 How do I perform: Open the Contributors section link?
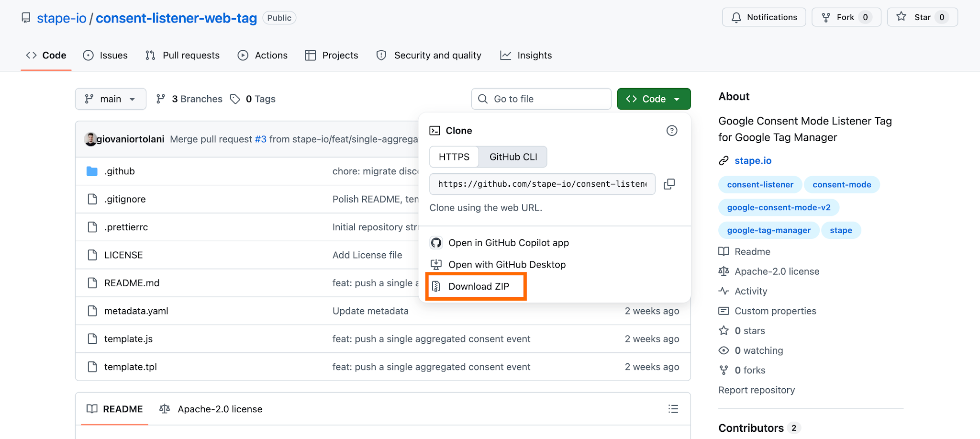click(x=759, y=428)
